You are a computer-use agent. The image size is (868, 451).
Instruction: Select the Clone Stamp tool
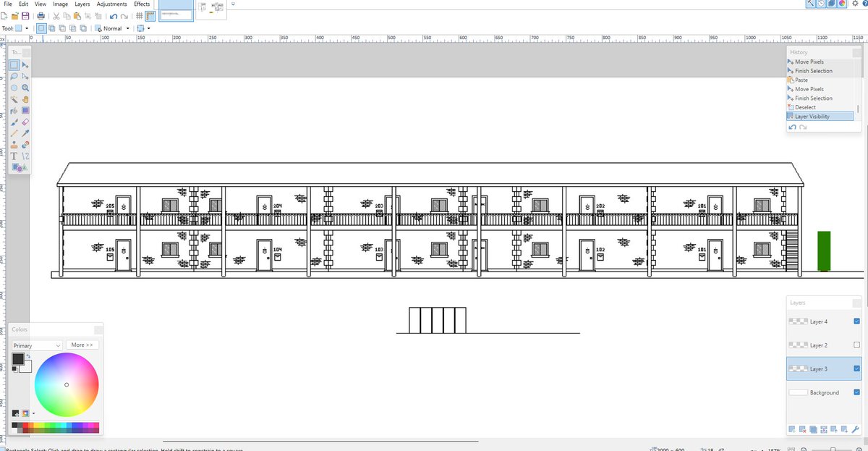[14, 145]
